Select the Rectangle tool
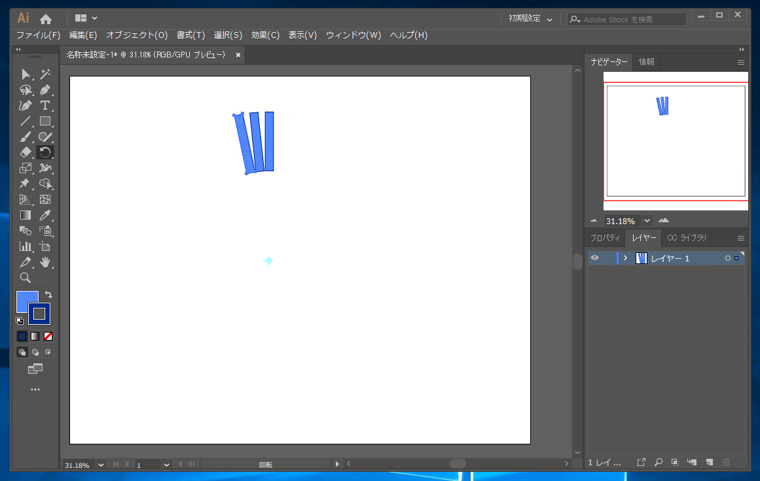This screenshot has width=760, height=481. pyautogui.click(x=45, y=121)
